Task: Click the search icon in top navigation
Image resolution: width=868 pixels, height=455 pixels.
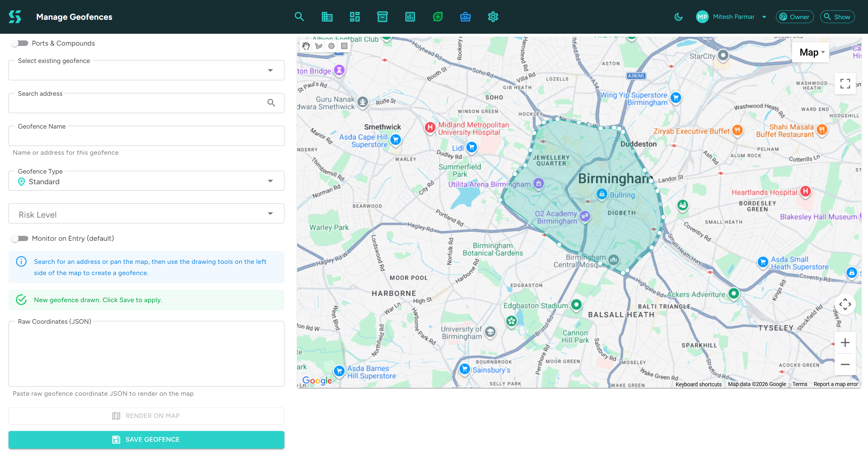Action: pyautogui.click(x=299, y=16)
